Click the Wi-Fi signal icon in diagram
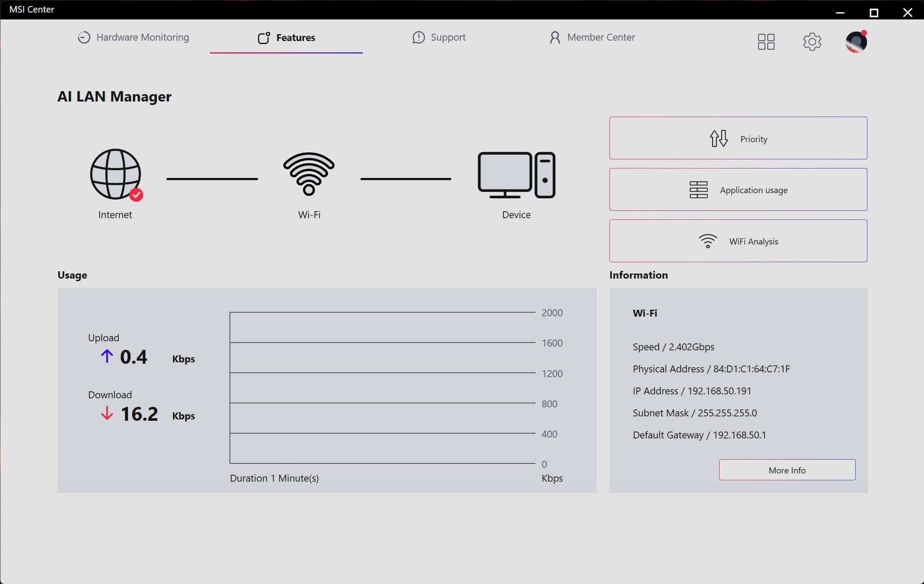 pos(309,174)
